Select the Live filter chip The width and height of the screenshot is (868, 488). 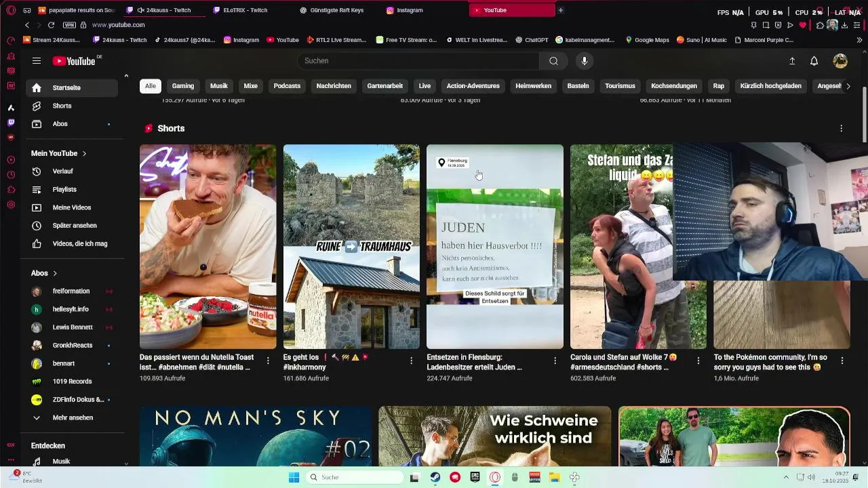(x=425, y=86)
